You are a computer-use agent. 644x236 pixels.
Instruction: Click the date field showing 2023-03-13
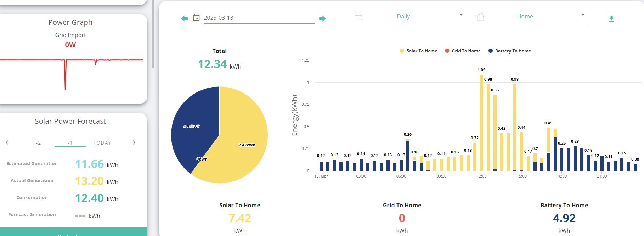click(259, 18)
